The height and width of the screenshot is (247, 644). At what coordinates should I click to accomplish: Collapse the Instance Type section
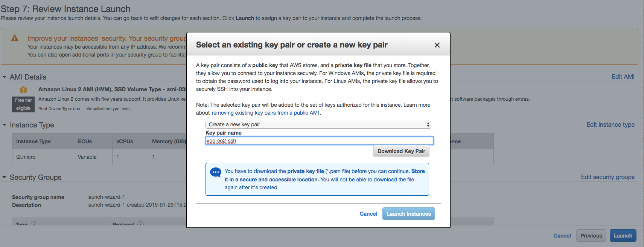tap(5, 125)
